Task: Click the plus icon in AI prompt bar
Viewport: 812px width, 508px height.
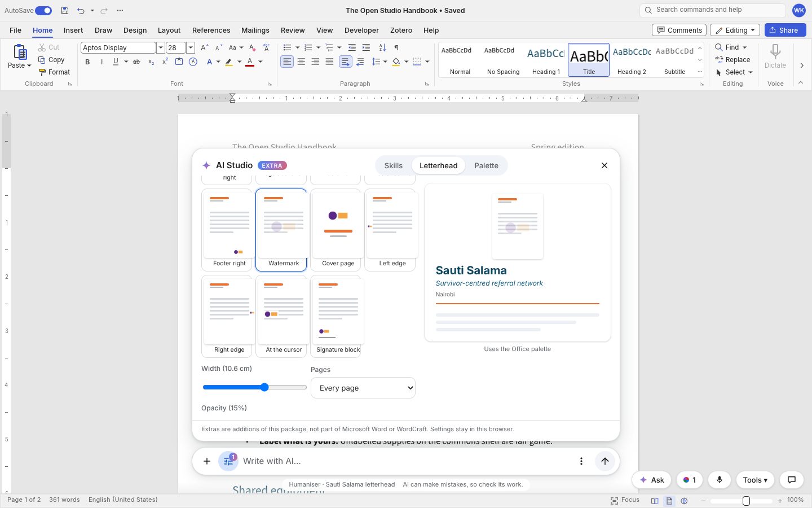Action: [207, 461]
